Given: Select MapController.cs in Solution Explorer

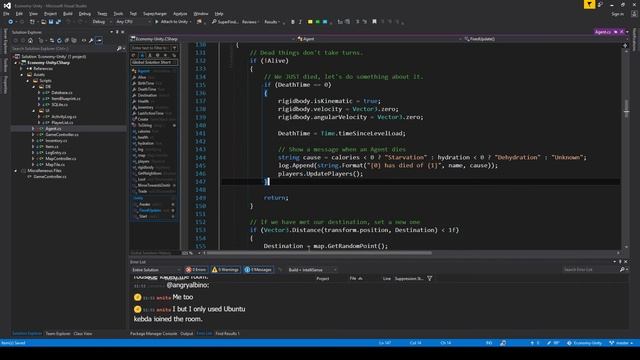Looking at the screenshot, I should click(x=60, y=158).
